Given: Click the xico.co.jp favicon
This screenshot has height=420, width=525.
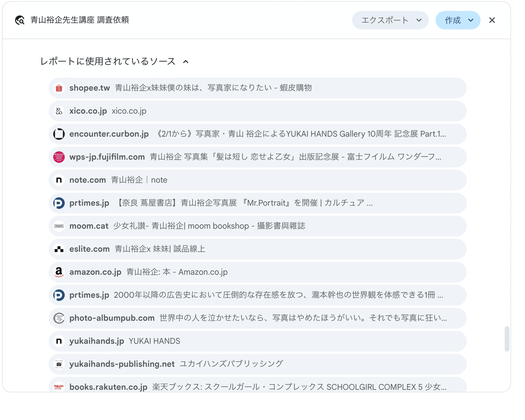Looking at the screenshot, I should click(x=59, y=111).
